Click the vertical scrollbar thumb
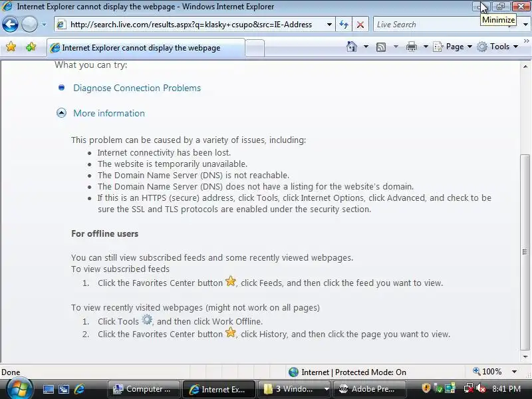532x399 pixels. pyautogui.click(x=525, y=252)
